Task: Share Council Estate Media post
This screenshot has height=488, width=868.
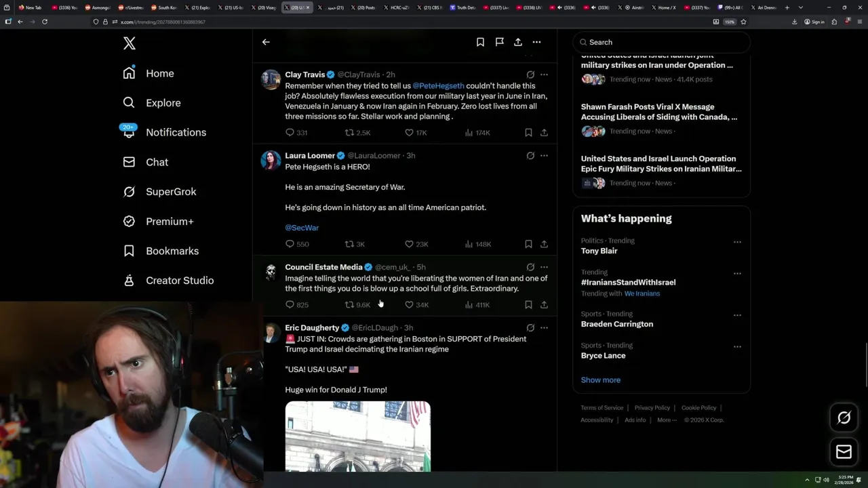Action: [x=544, y=305]
